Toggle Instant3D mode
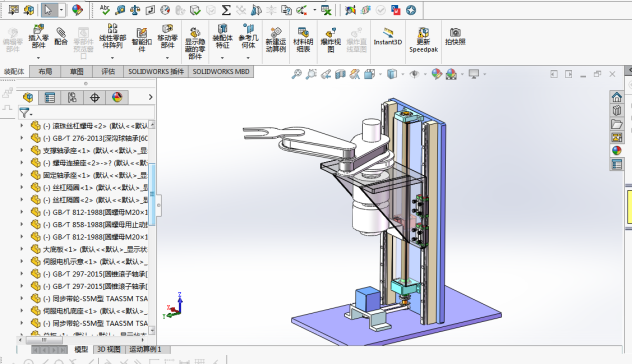Image resolution: width=632 pixels, height=364 pixels. pos(387,36)
